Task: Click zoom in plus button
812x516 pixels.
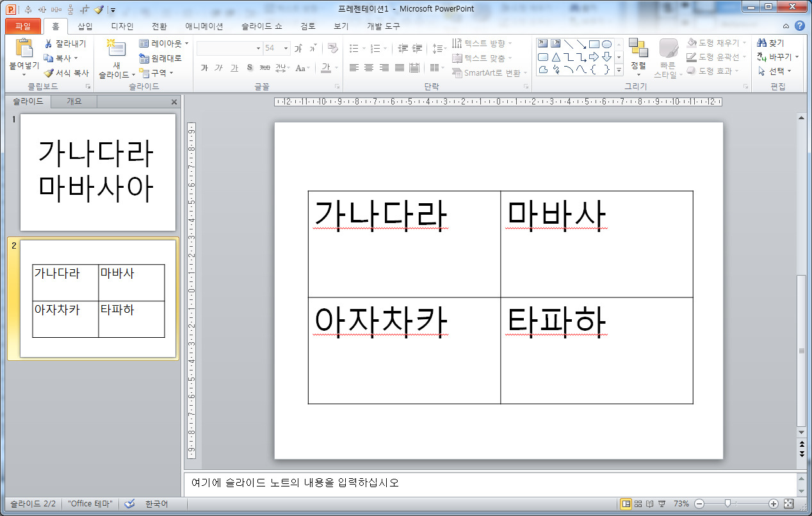Action: 774,504
